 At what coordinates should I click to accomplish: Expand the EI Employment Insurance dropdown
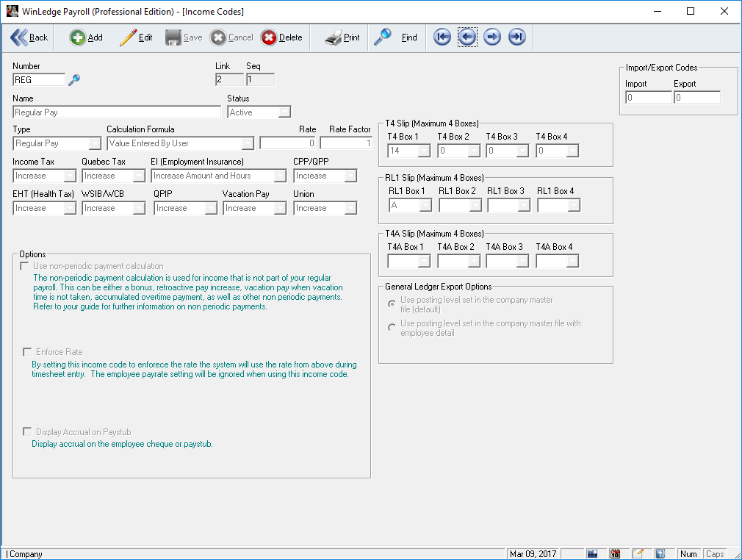click(280, 176)
